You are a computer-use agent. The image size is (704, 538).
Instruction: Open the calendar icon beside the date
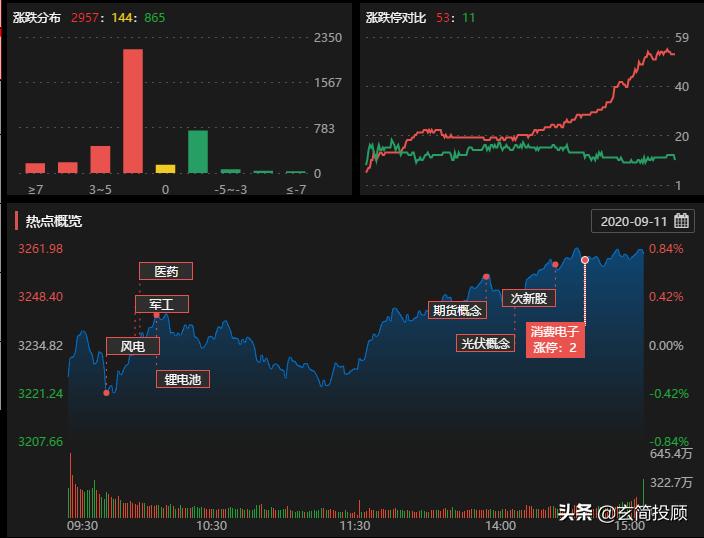(681, 221)
